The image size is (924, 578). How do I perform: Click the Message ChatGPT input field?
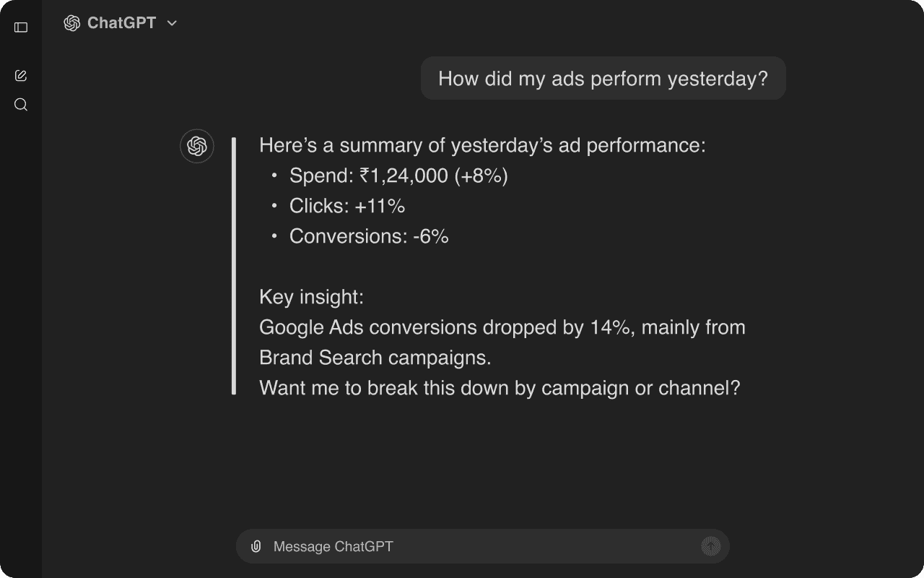433,546
